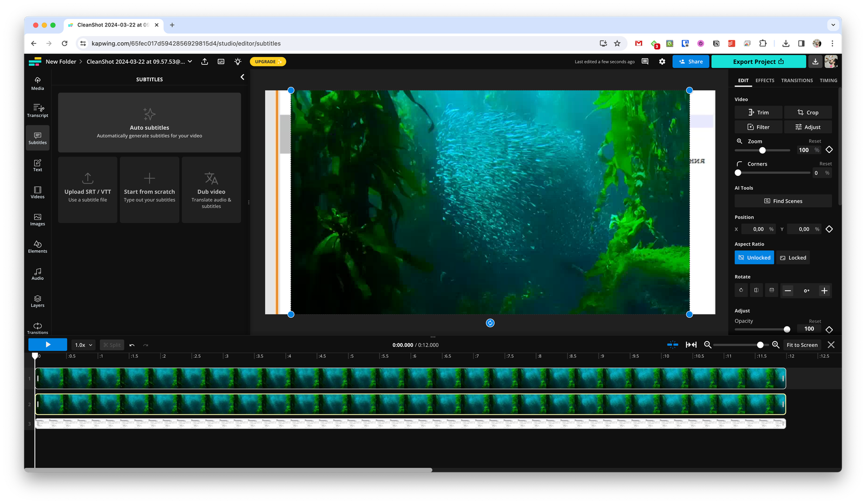The width and height of the screenshot is (866, 504).
Task: Click the Audio sidebar icon
Action: pos(37,274)
